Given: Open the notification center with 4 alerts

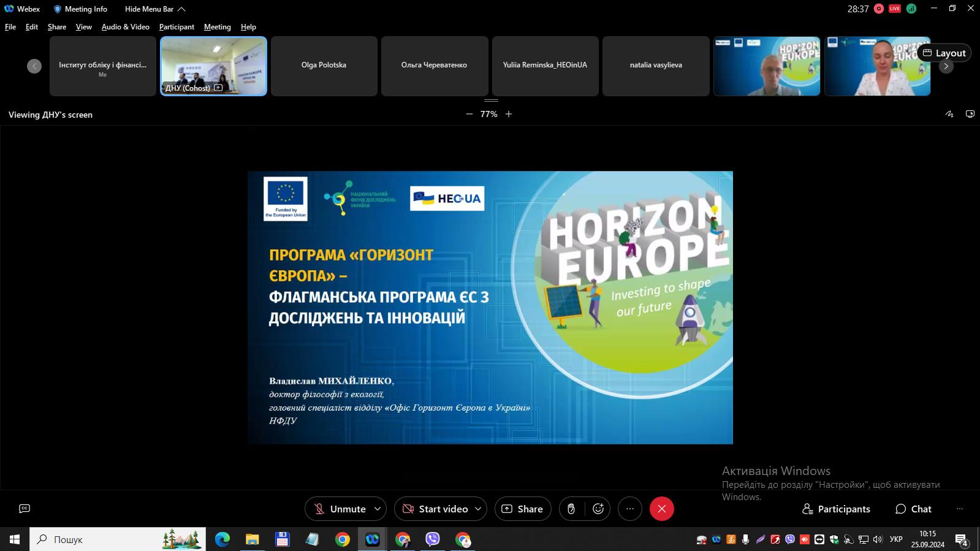Looking at the screenshot, I should (x=962, y=540).
